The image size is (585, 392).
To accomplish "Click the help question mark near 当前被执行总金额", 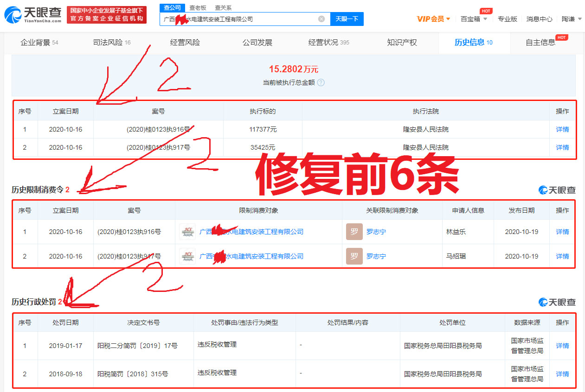I will tap(321, 82).
